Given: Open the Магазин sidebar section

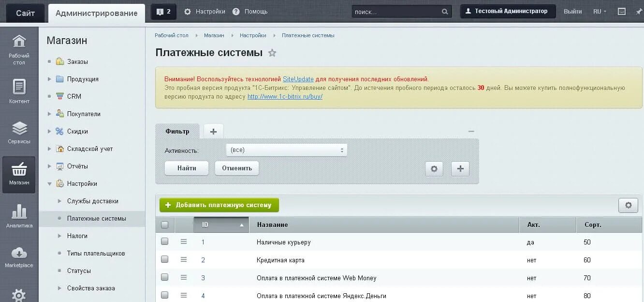Looking at the screenshot, I should pyautogui.click(x=19, y=175).
